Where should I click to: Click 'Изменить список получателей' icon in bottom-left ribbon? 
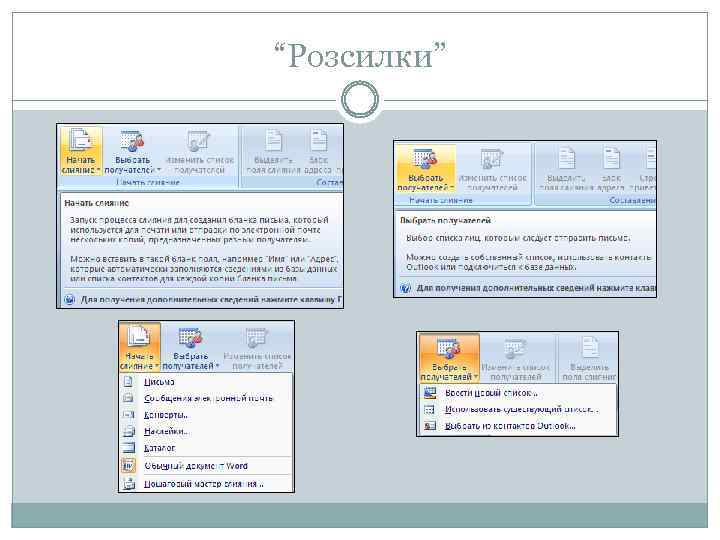click(257, 338)
